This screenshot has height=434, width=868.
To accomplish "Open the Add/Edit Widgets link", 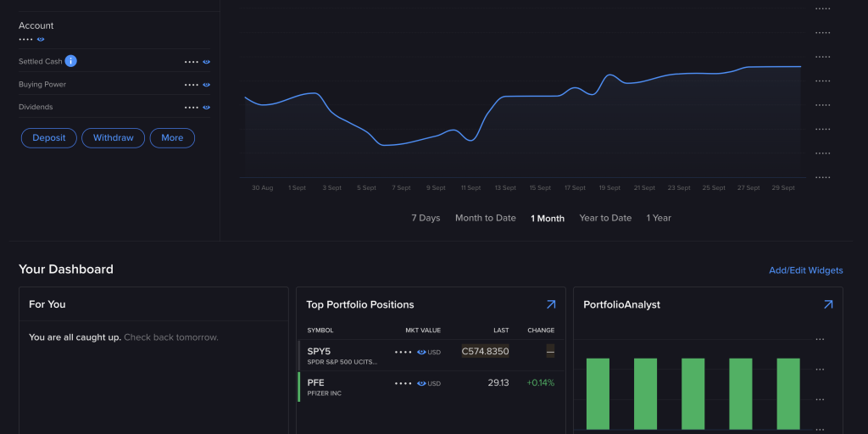I will 805,270.
